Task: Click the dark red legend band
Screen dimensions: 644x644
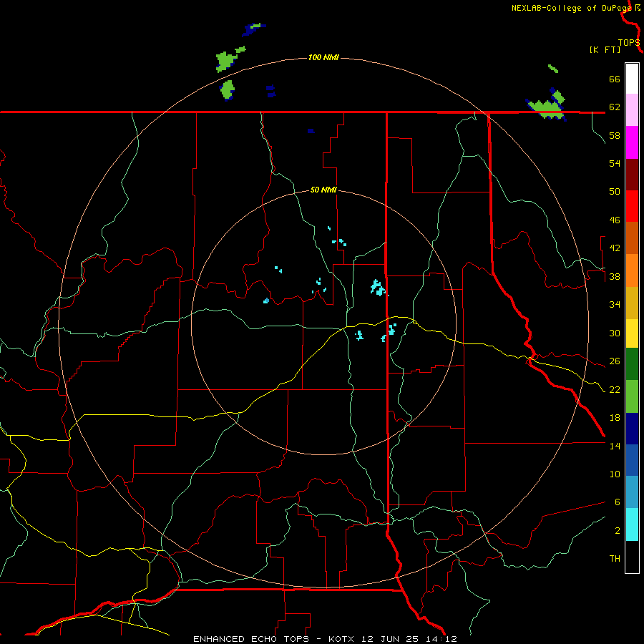Action: [632, 175]
